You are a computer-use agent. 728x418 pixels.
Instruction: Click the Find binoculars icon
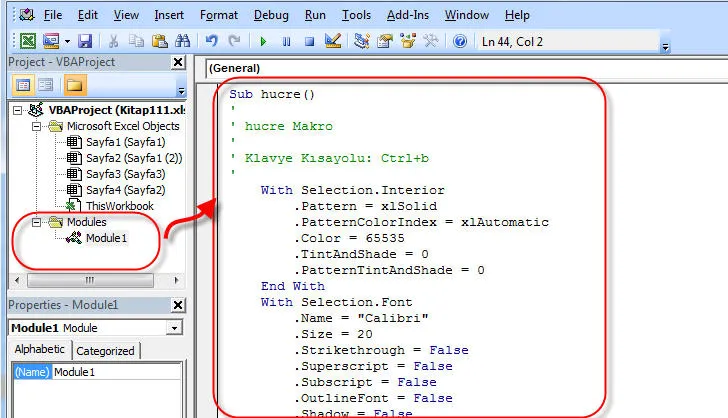pos(181,42)
